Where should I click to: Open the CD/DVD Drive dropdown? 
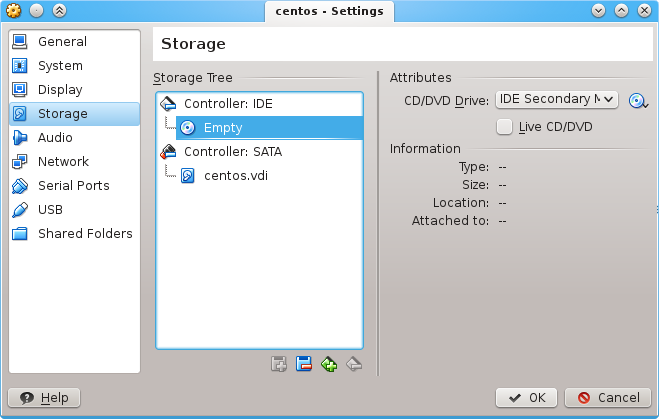[557, 100]
